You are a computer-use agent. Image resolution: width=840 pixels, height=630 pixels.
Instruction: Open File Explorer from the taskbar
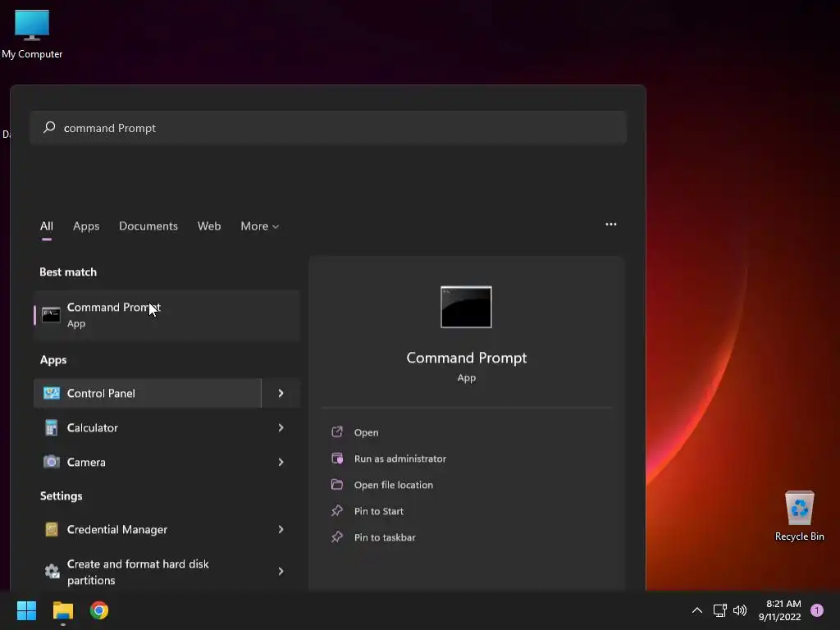pos(62,610)
